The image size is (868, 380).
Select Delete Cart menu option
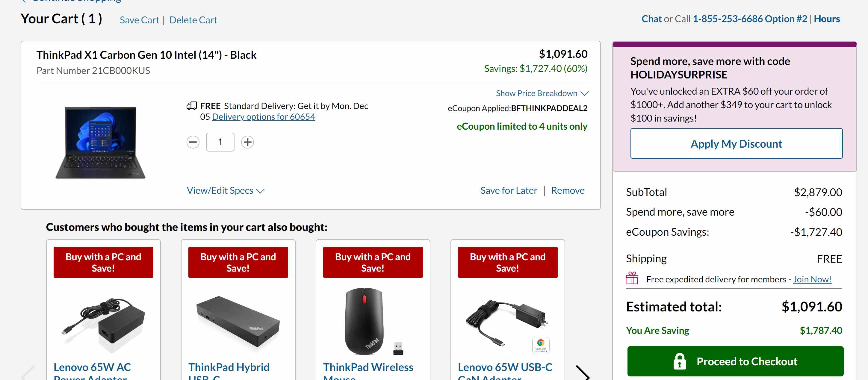click(194, 19)
